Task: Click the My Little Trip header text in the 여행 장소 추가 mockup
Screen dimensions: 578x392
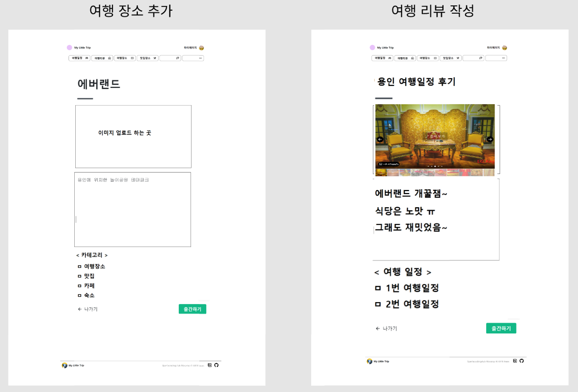Action: pyautogui.click(x=83, y=47)
